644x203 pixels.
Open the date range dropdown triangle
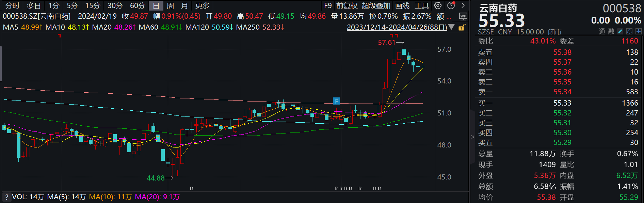(x=452, y=27)
